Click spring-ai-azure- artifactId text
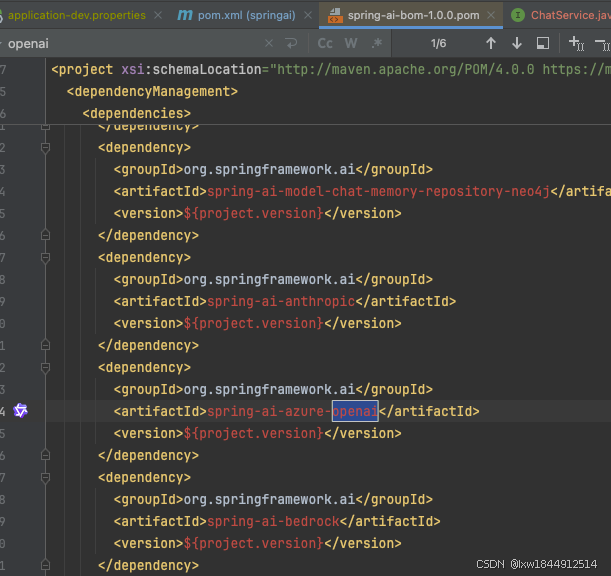This screenshot has width=611, height=576. point(269,412)
